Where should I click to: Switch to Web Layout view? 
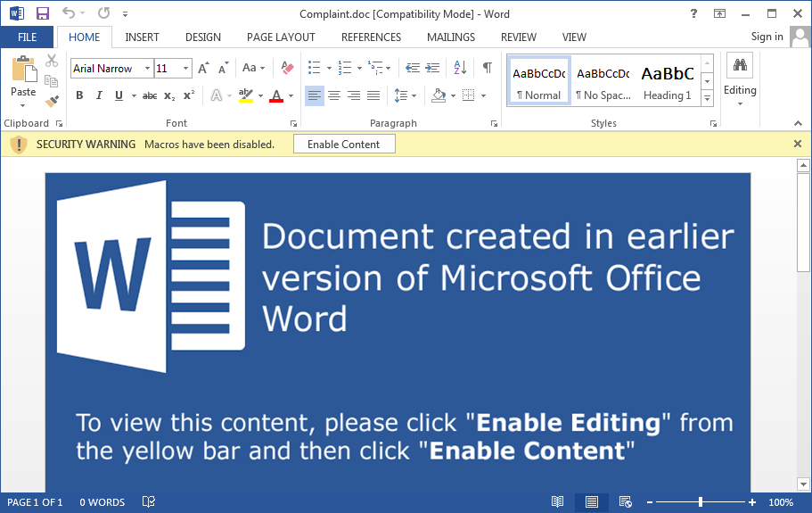click(x=626, y=501)
